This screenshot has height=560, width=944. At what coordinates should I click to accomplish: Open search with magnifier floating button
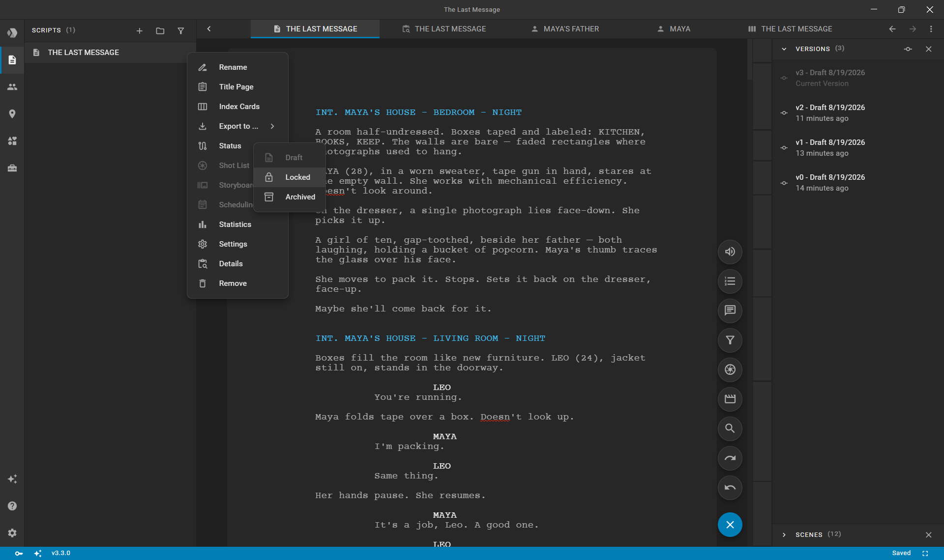[730, 429]
